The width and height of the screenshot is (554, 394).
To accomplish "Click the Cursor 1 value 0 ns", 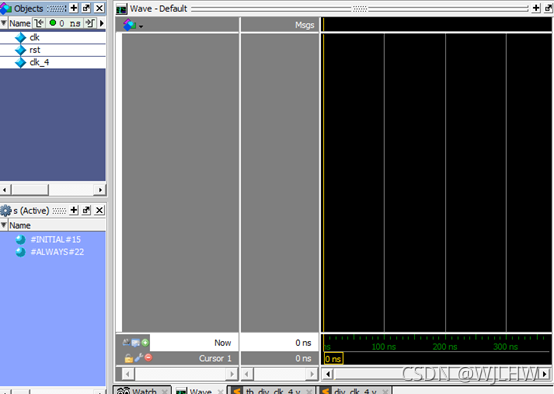I will 303,358.
